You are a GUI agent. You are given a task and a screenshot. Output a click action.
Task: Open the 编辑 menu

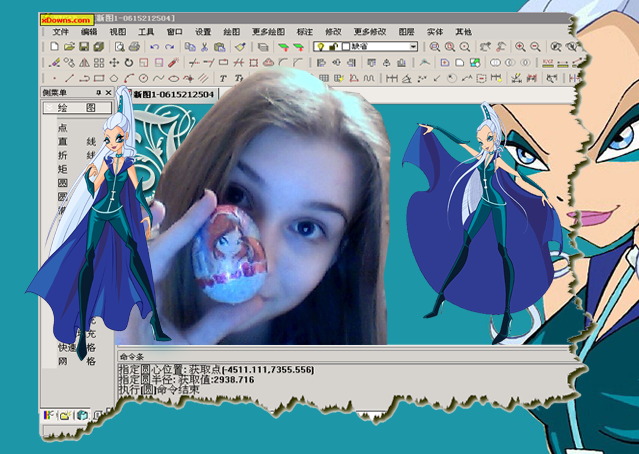(x=89, y=32)
